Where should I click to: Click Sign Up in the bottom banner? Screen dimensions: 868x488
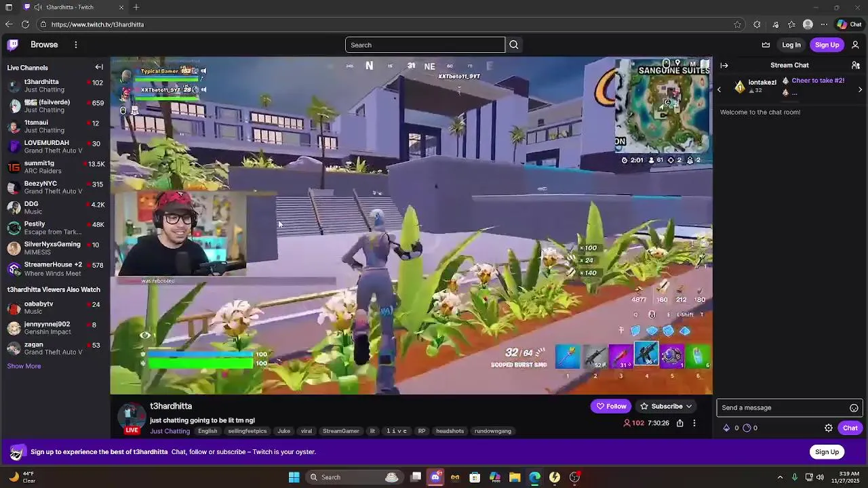pos(827,452)
